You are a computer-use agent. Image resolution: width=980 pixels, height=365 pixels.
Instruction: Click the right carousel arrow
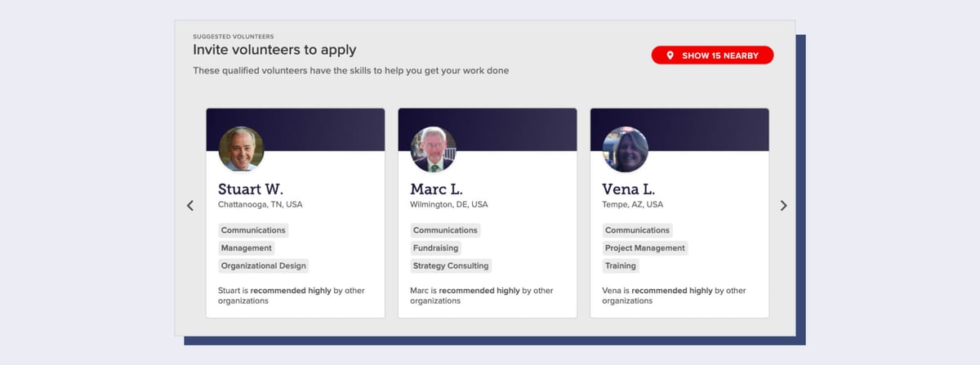[x=783, y=206]
